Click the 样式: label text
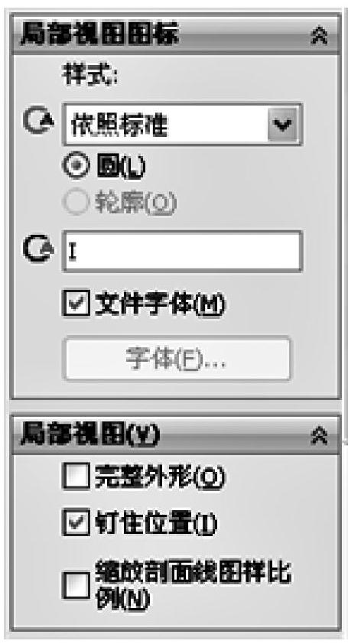 coord(89,76)
